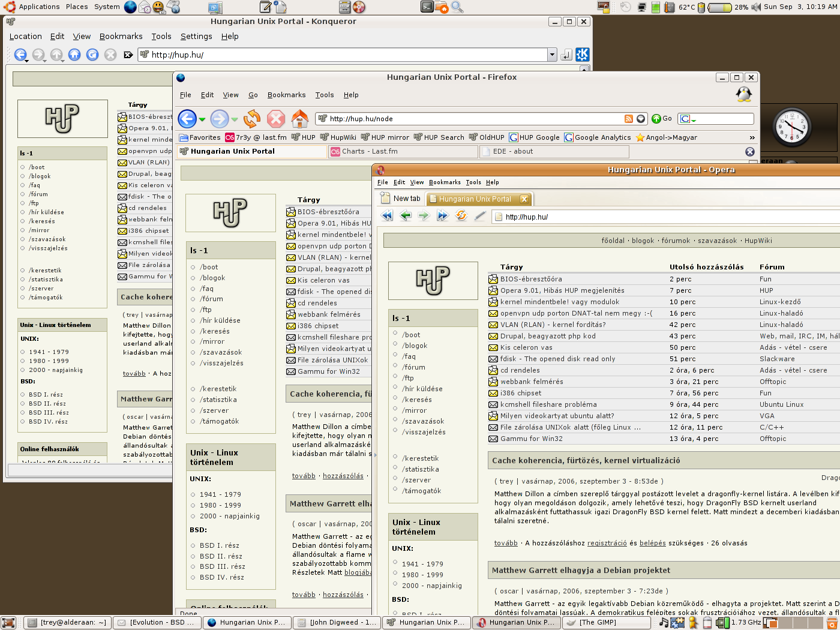
Task: Click the Firefox Forward button
Action: pos(220,119)
